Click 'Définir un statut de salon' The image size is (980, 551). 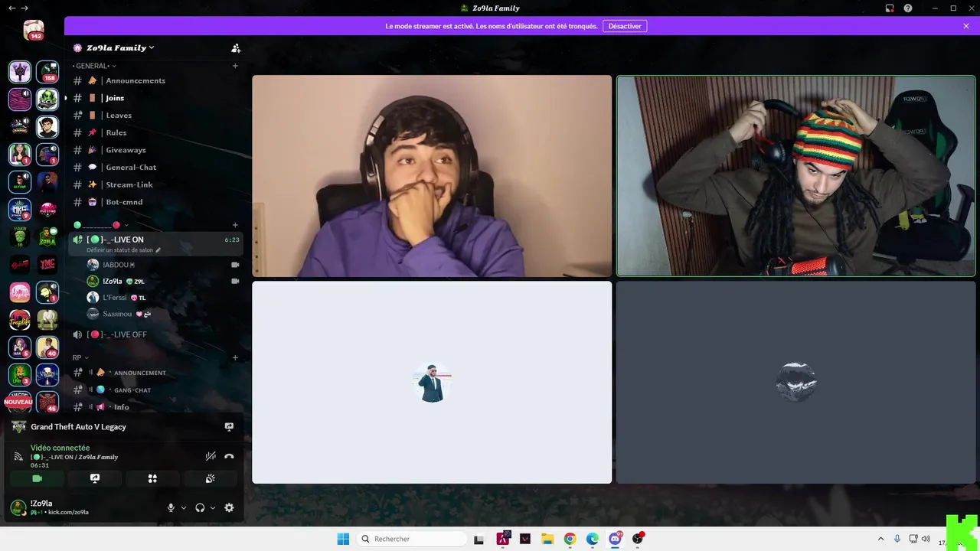pyautogui.click(x=124, y=250)
